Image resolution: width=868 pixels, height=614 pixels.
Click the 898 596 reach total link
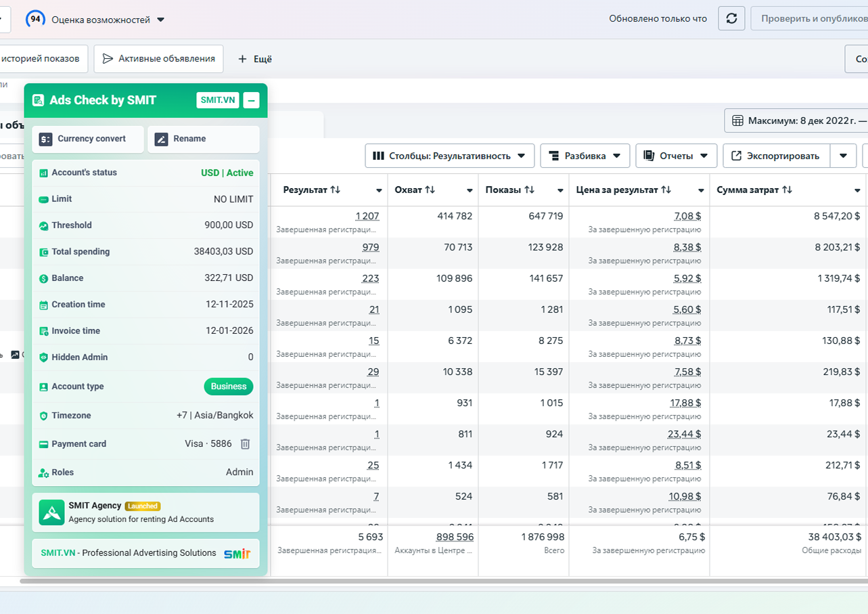tap(455, 537)
